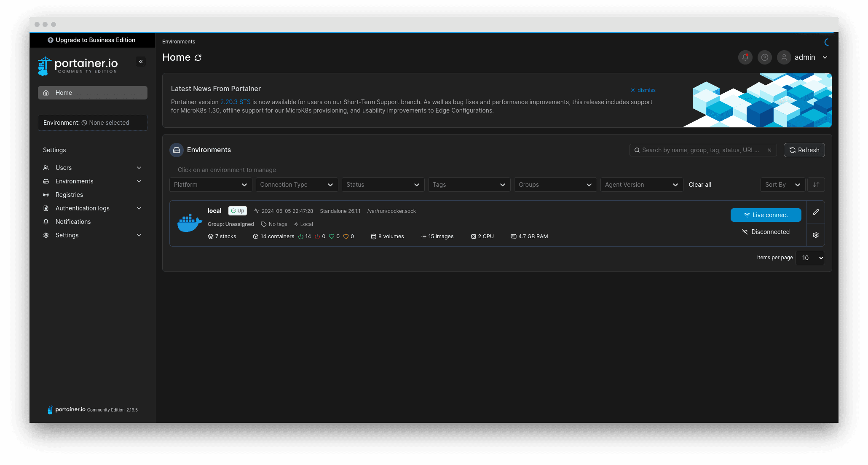Click the Notifications bell icon in sidebar

(x=46, y=222)
